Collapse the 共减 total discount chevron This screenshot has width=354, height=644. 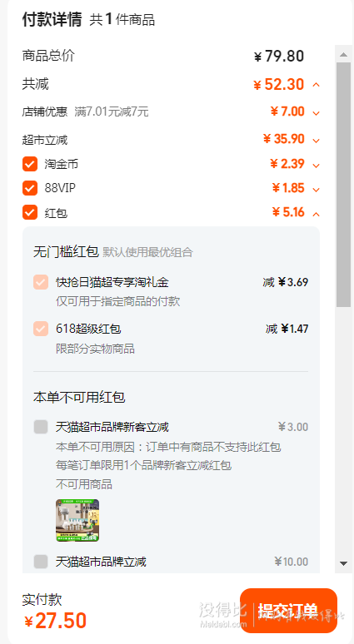click(x=316, y=85)
